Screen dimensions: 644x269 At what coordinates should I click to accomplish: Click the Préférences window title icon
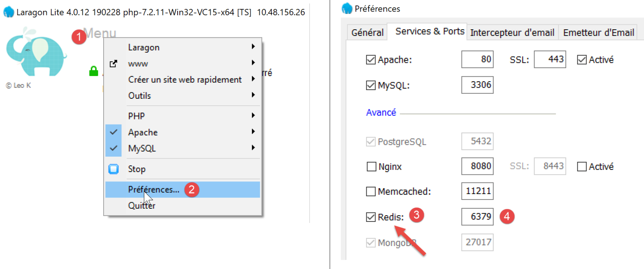347,8
